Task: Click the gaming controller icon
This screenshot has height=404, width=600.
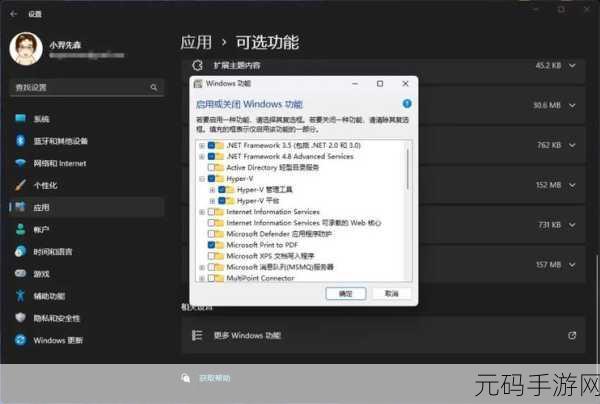Action: pos(20,274)
